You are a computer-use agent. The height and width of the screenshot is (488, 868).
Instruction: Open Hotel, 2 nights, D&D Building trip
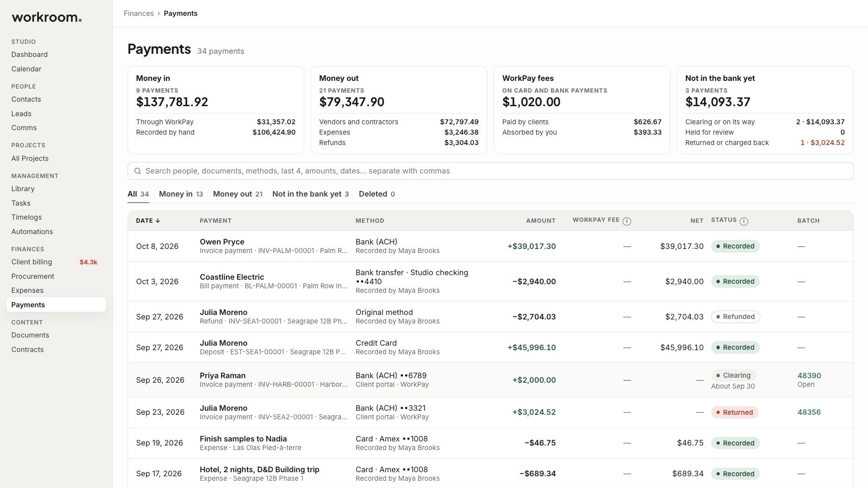[490, 473]
